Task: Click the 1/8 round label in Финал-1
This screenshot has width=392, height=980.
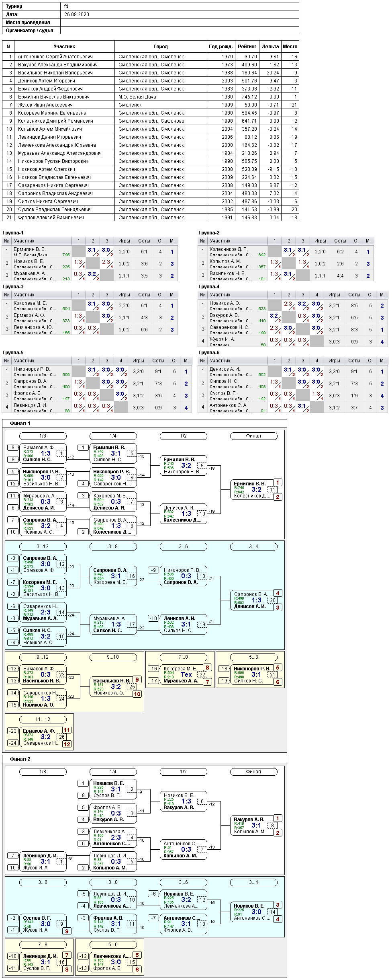Action: pyautogui.click(x=43, y=436)
